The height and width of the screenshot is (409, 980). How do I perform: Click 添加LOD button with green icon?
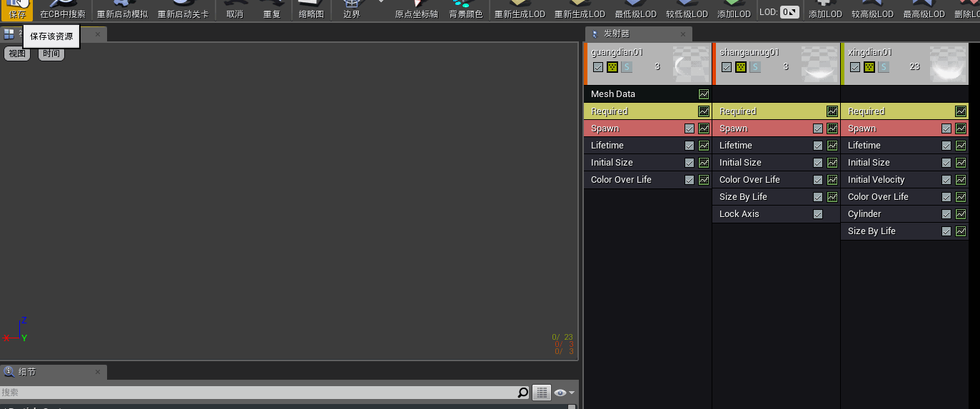(x=734, y=10)
